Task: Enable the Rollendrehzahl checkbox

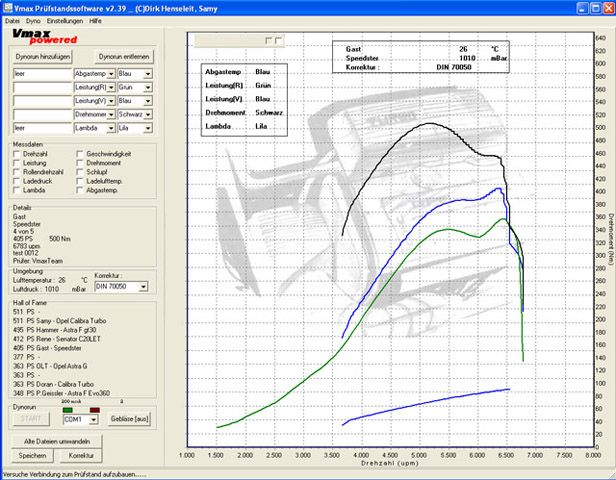Action: tap(16, 172)
